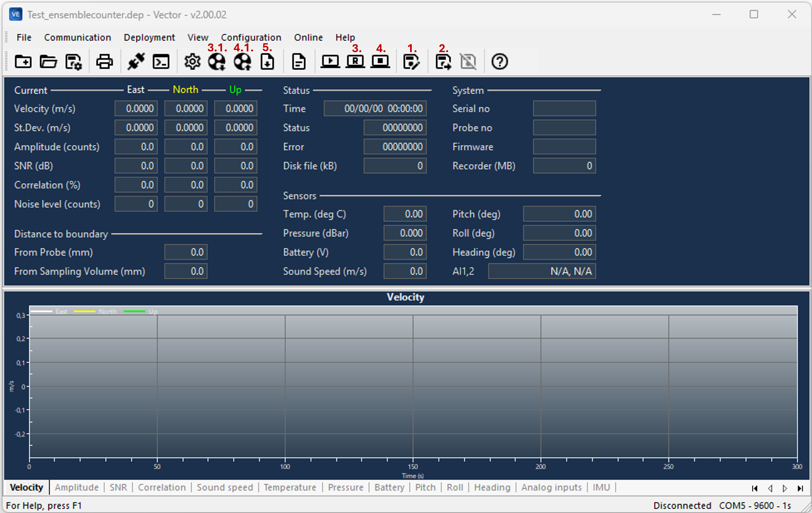
Task: Click the Time status field
Action: [375, 109]
